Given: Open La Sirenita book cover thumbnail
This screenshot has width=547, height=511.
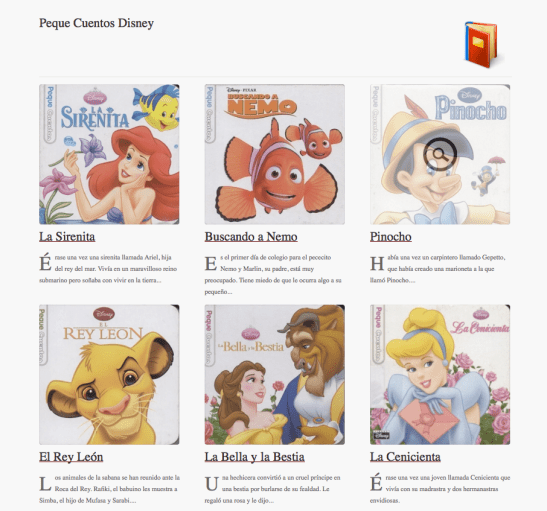Looking at the screenshot, I should [109, 154].
